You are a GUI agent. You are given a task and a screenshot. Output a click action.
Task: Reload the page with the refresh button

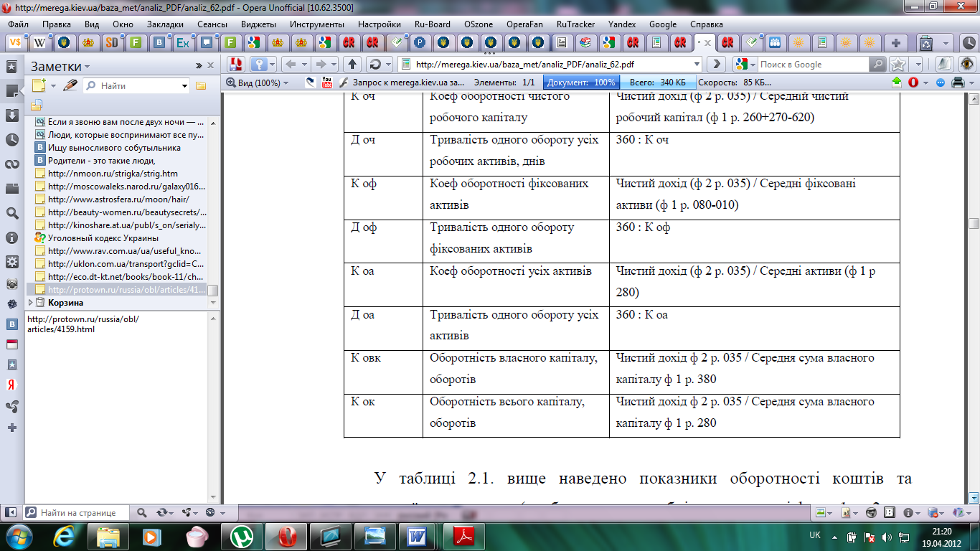[x=374, y=64]
